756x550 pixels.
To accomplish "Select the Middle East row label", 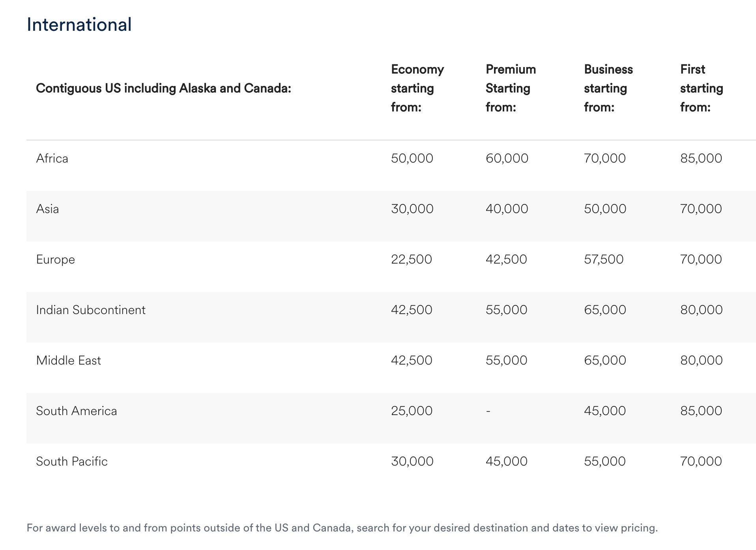I will click(x=68, y=361).
